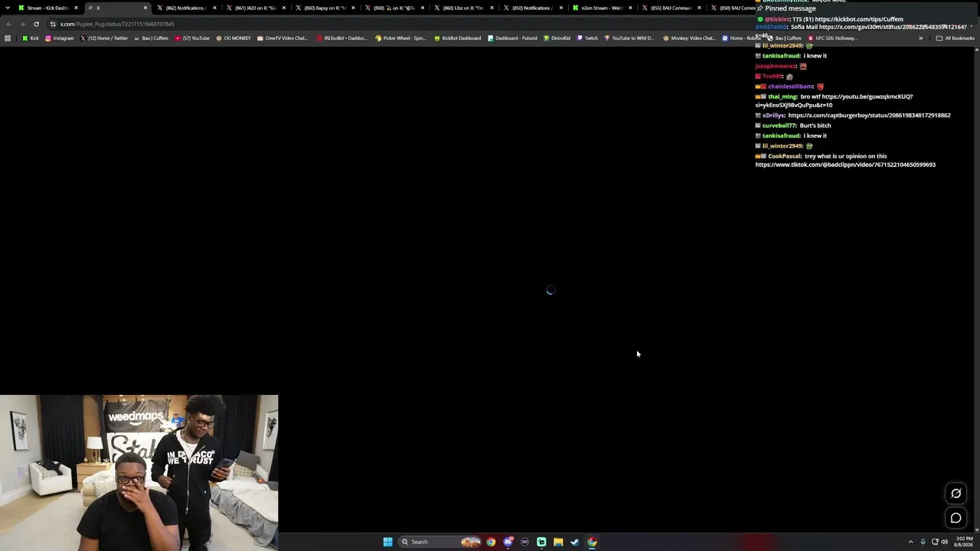Open Sofia Mail's x.com link in chat

(893, 27)
